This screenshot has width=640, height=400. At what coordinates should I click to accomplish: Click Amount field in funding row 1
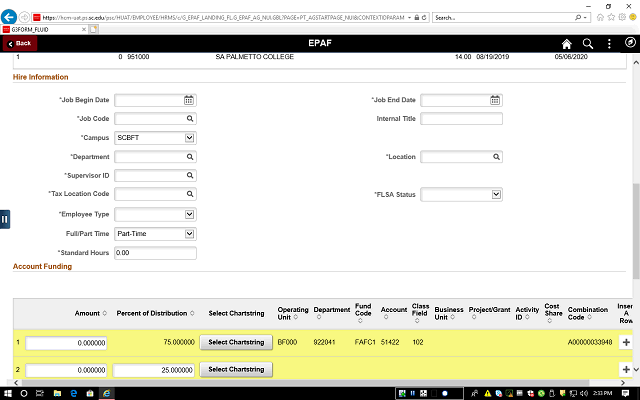pos(66,343)
